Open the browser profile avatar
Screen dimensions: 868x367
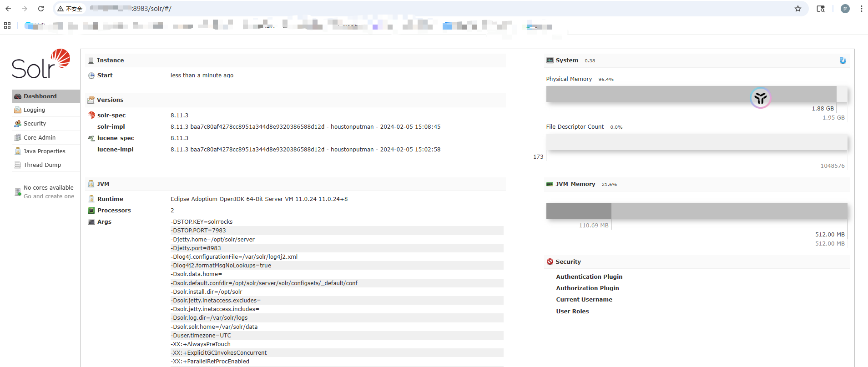(845, 9)
